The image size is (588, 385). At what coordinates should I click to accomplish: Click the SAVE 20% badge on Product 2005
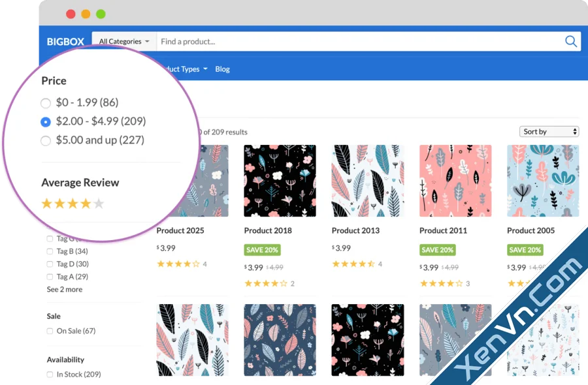pos(525,250)
